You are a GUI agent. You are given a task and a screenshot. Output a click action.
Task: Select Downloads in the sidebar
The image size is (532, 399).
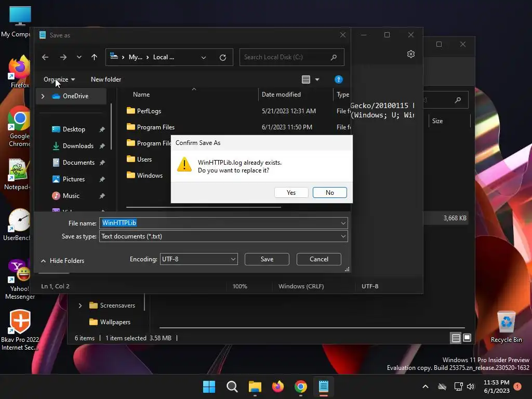coord(78,146)
